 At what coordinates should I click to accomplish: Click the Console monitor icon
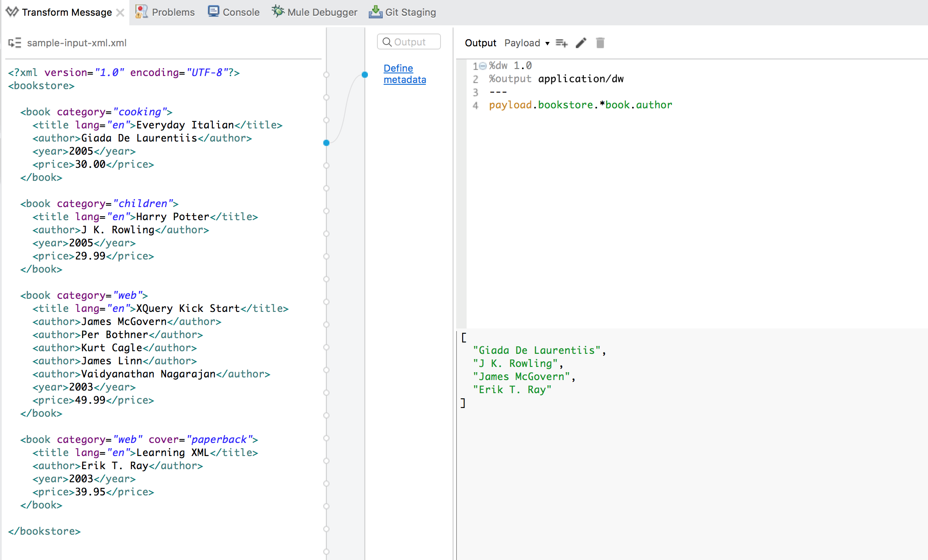[x=213, y=12]
